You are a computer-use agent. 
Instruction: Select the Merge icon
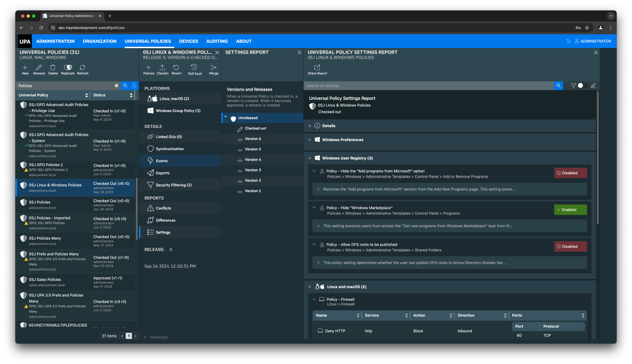[x=213, y=69]
